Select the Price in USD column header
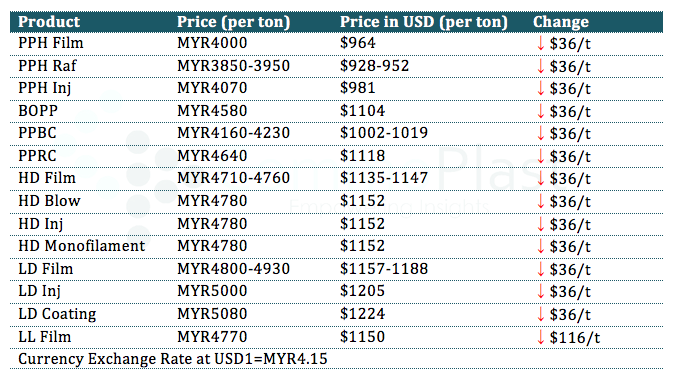This screenshot has height=382, width=680. click(424, 22)
